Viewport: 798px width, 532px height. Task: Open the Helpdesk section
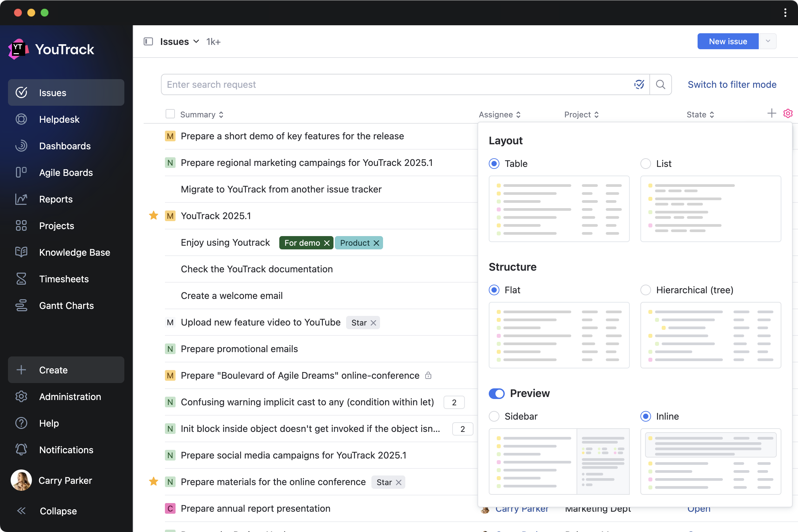[59, 119]
